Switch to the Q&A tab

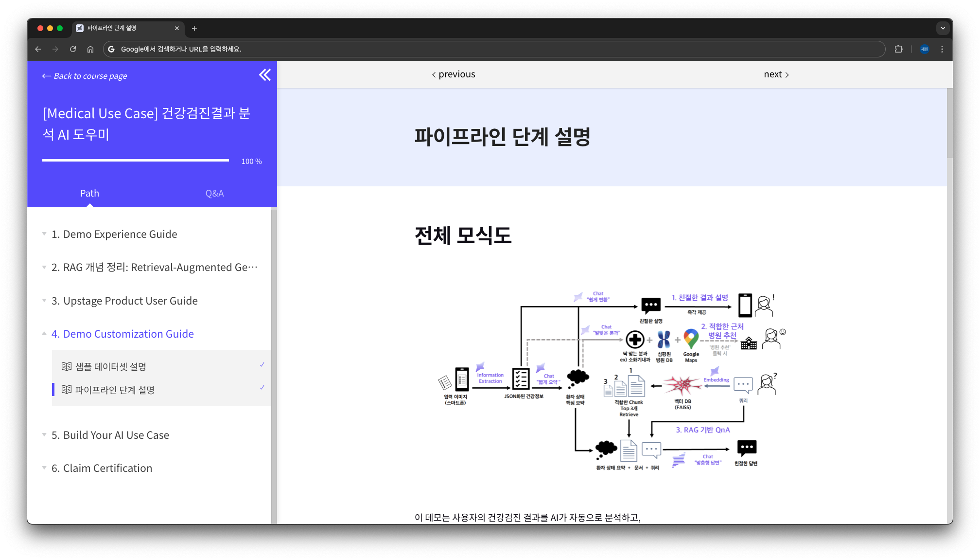tap(214, 193)
